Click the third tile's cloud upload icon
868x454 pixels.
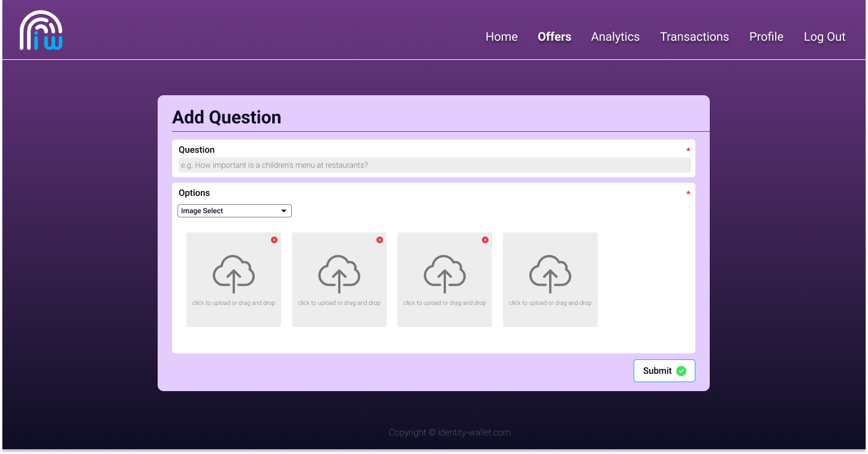click(x=445, y=274)
